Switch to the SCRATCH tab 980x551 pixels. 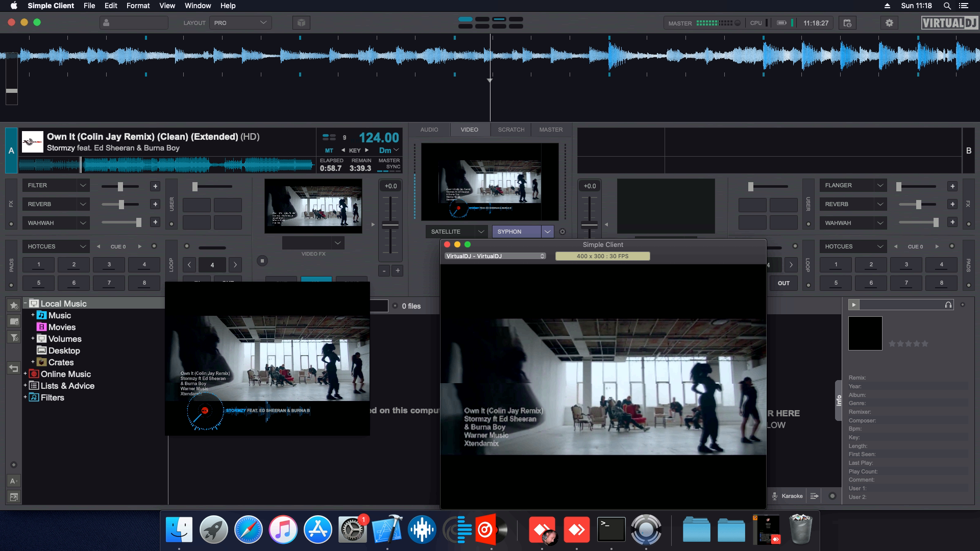click(511, 130)
